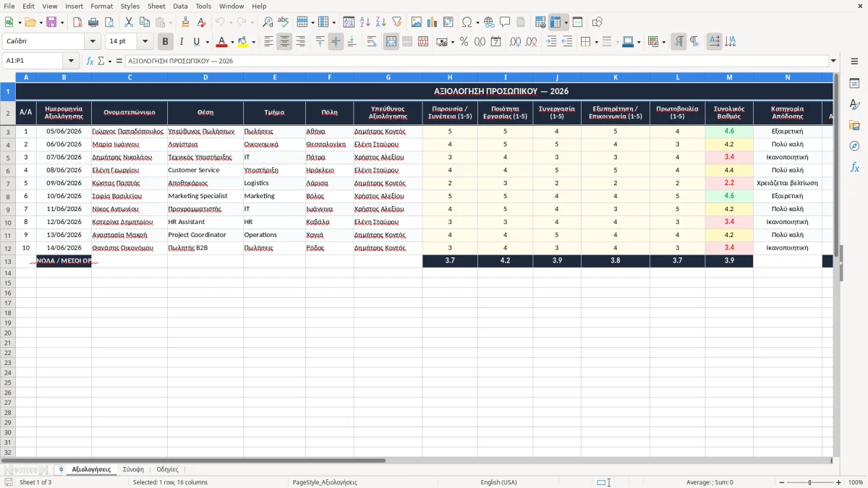
Task: Click the formula input line field
Action: click(477, 61)
